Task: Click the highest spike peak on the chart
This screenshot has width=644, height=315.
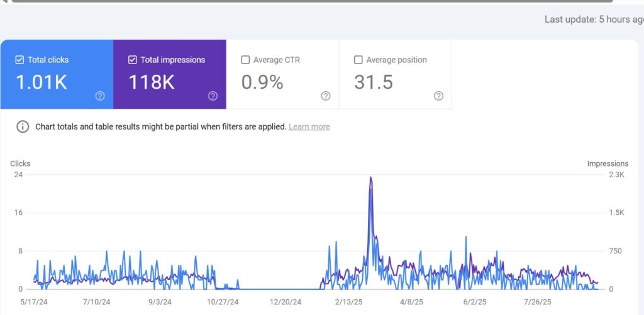Action: click(371, 179)
